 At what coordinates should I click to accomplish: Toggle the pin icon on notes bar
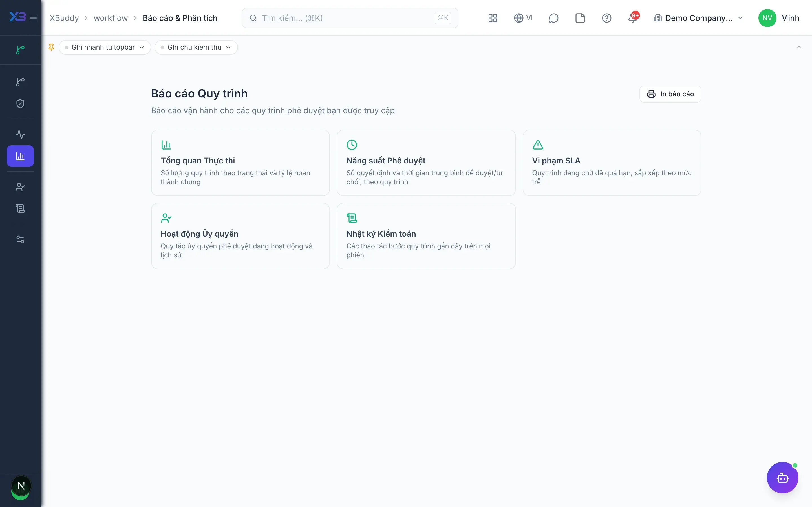[51, 47]
